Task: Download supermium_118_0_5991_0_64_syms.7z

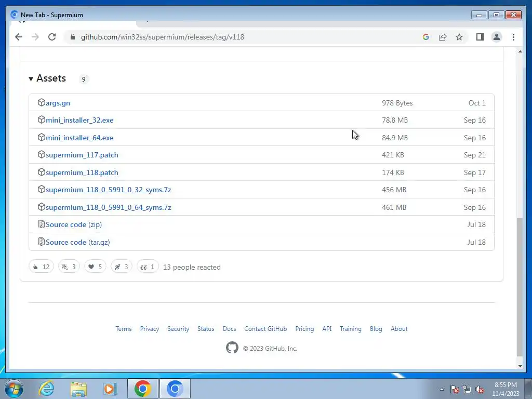Action: tap(108, 207)
